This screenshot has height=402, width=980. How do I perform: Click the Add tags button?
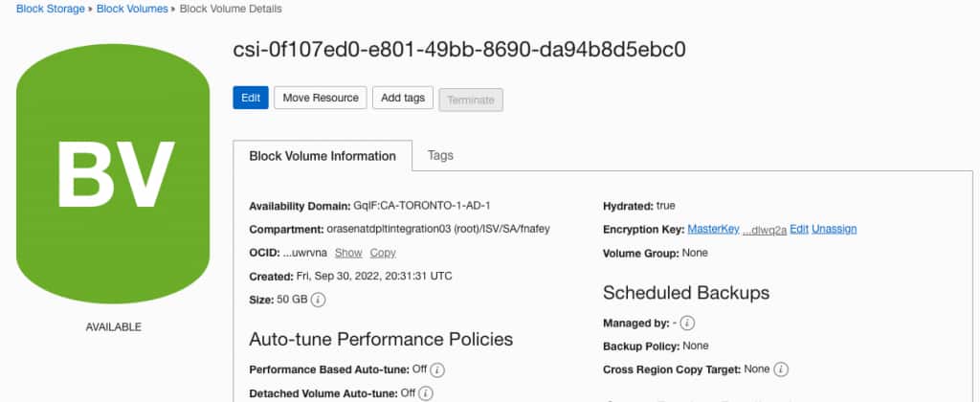tap(403, 98)
